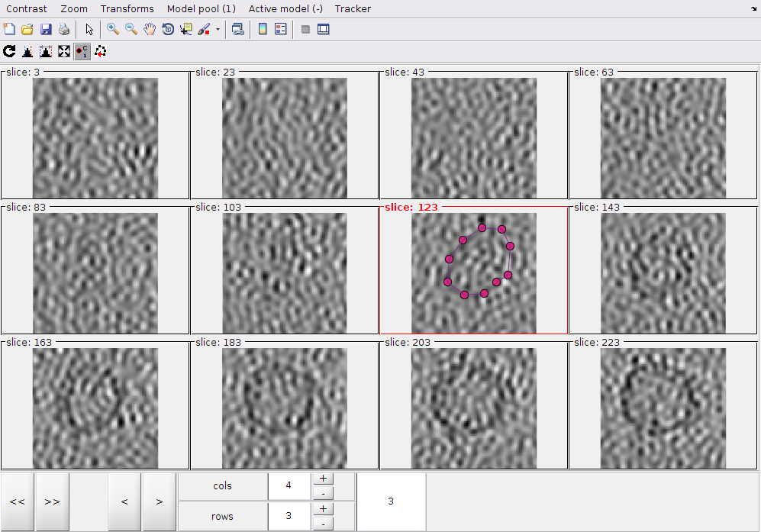Click the polygon contour with red arrow icon
This screenshot has height=532, width=761.
[101, 51]
